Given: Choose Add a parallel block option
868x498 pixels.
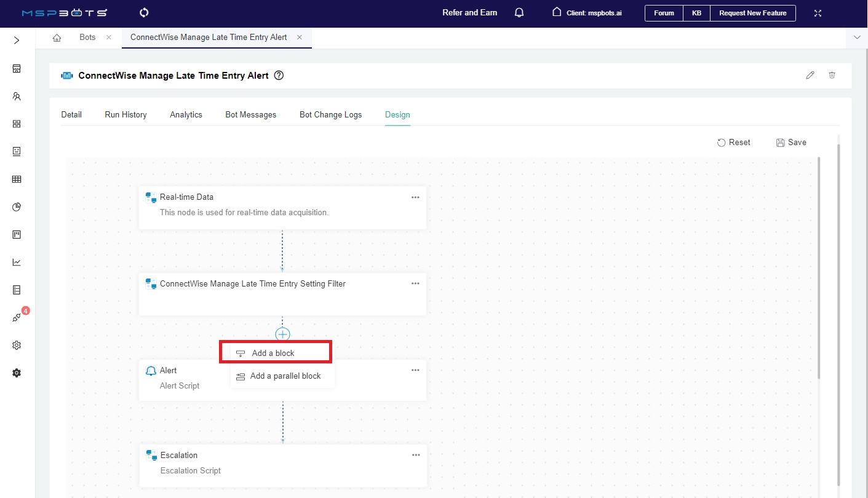Looking at the screenshot, I should 285,376.
